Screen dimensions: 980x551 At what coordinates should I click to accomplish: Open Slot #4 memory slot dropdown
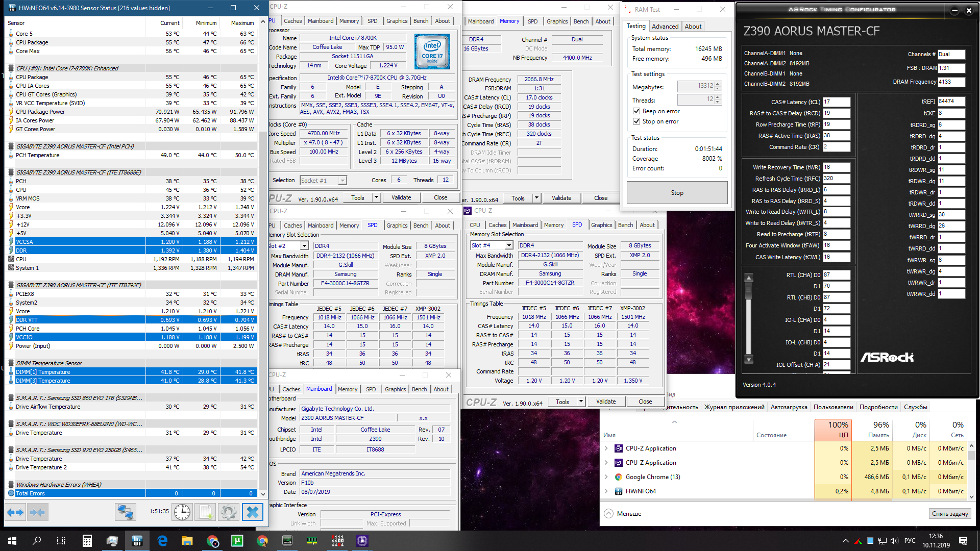tap(508, 245)
